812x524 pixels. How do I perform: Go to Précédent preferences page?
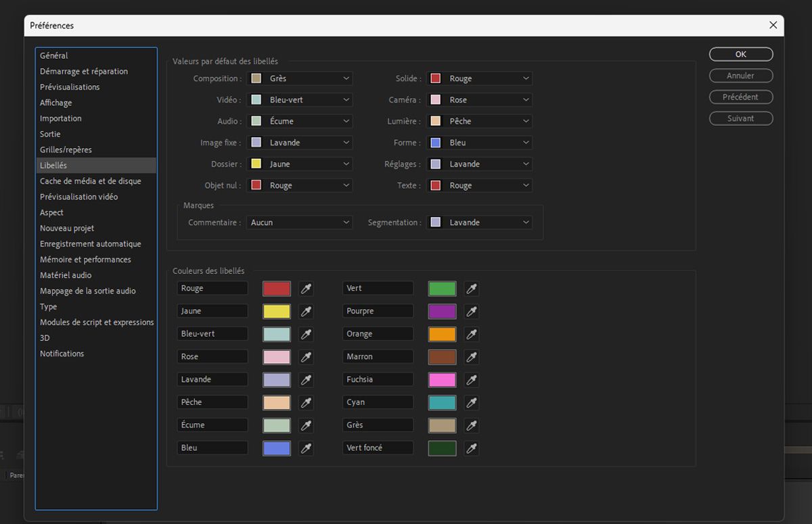(x=741, y=97)
